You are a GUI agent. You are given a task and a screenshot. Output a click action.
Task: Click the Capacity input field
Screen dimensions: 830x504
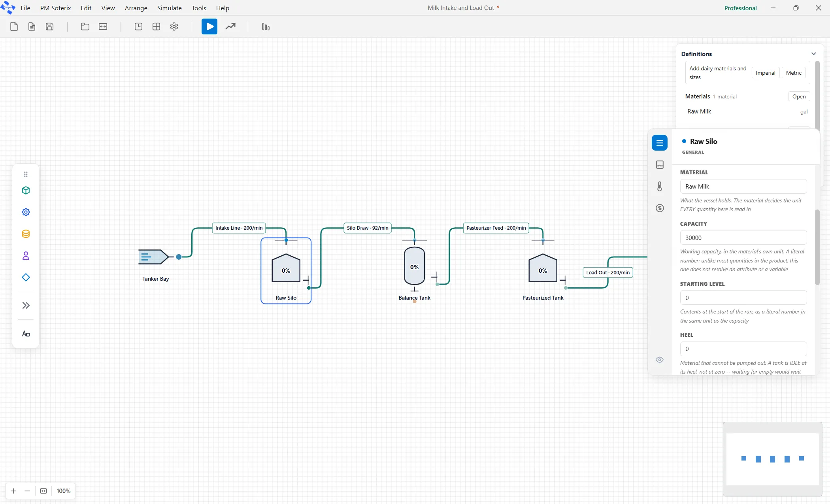point(743,238)
